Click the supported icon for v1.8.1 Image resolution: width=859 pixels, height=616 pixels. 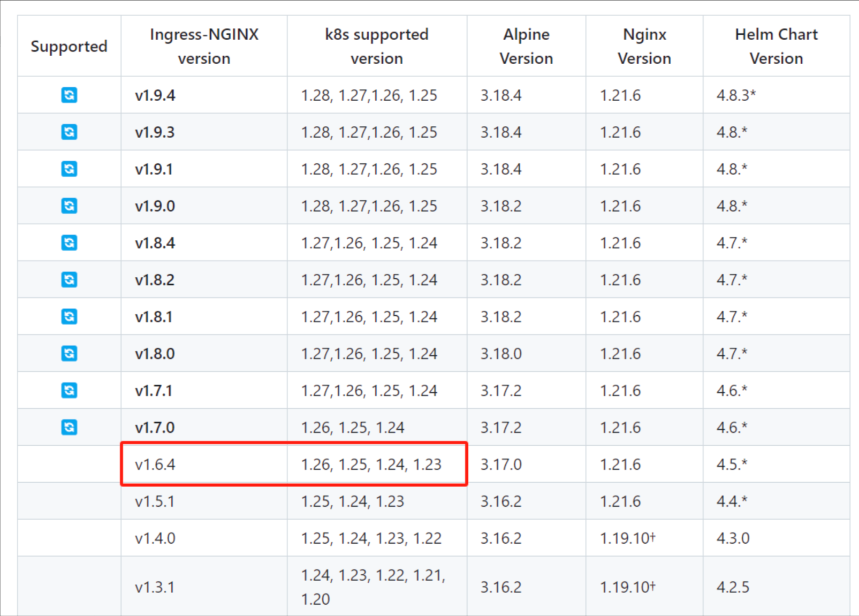coord(69,317)
